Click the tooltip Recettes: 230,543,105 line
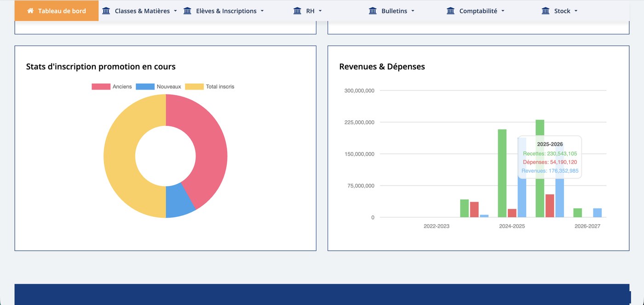Viewport: 644px width, 305px height. 550,153
